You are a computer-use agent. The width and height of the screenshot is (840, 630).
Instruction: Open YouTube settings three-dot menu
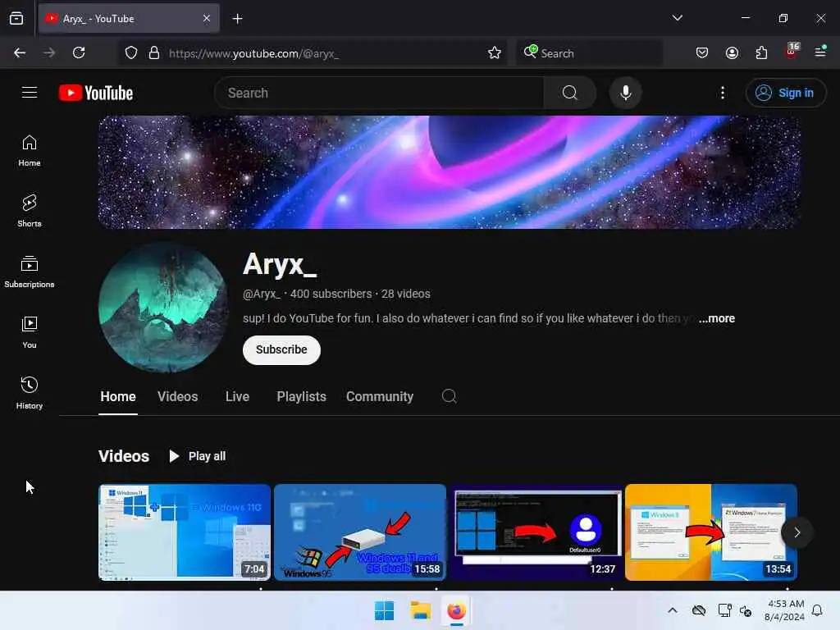tap(722, 93)
